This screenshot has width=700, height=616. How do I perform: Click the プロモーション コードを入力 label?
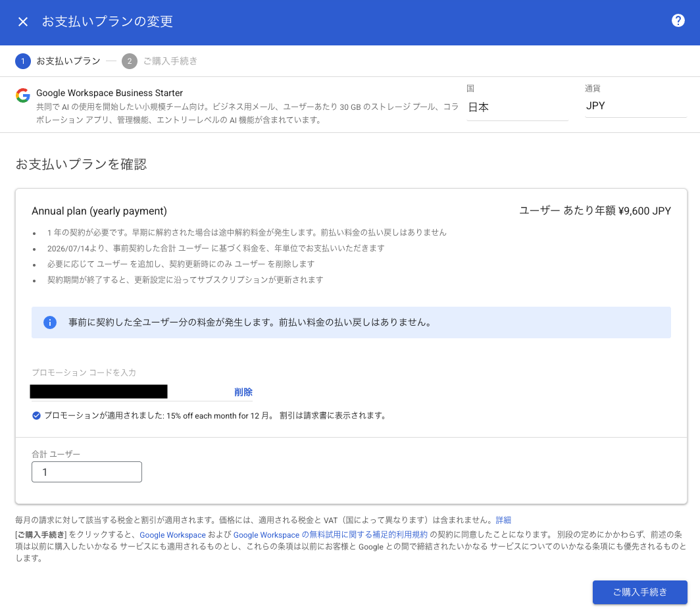point(84,372)
